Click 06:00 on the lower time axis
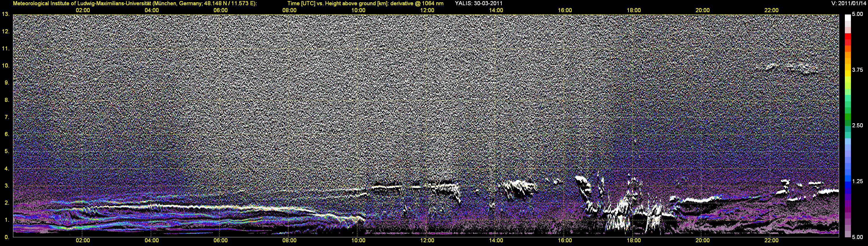The image size is (868, 246). pos(220,240)
